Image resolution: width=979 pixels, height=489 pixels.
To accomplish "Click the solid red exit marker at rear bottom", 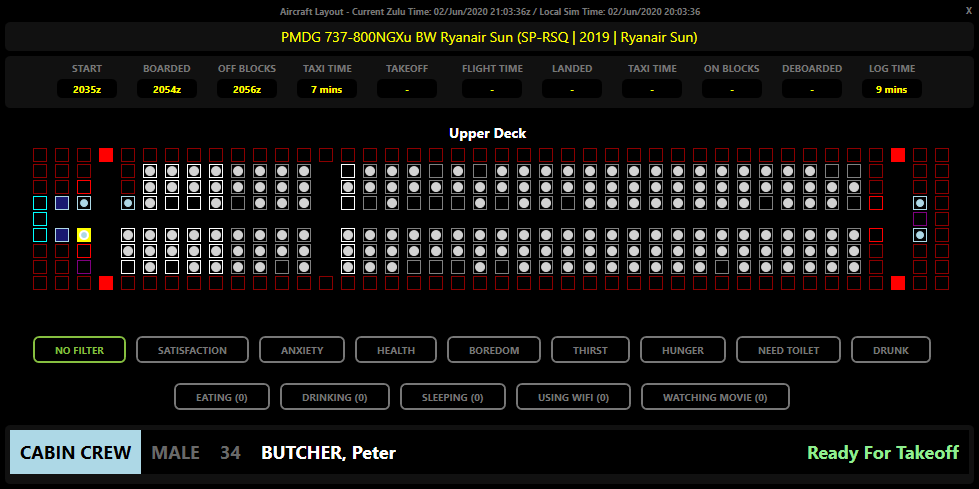I will click(898, 283).
